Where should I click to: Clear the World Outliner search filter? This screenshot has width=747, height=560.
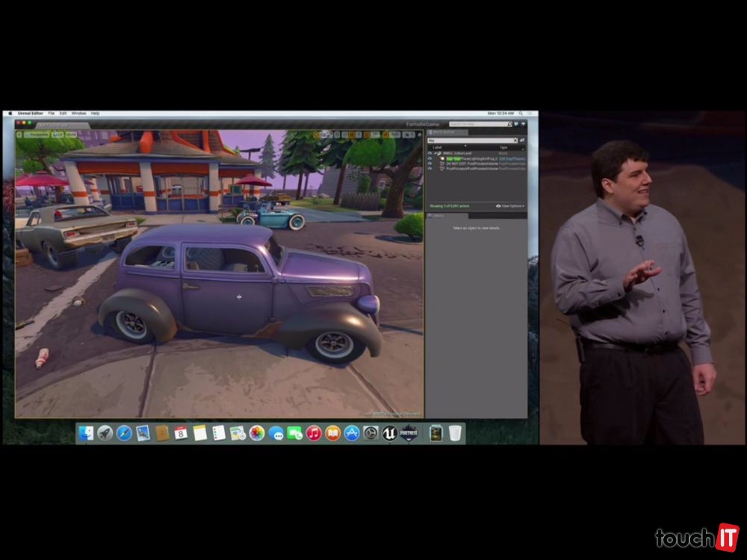(x=515, y=140)
